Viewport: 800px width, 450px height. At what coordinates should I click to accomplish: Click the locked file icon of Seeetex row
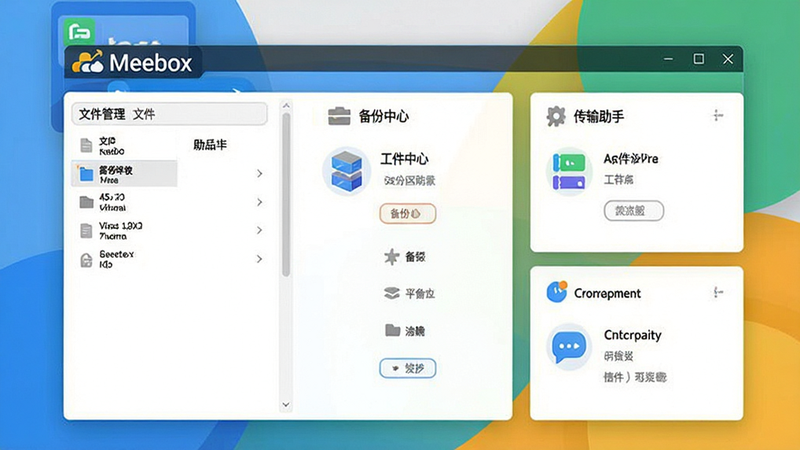coord(86,260)
